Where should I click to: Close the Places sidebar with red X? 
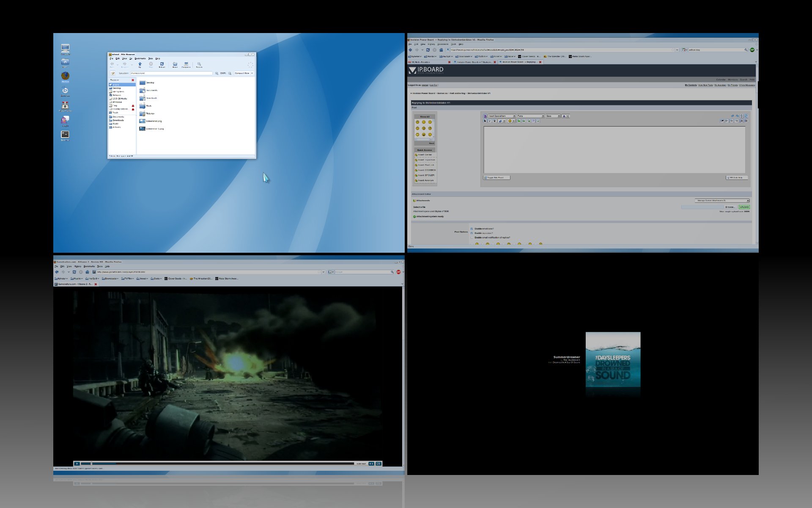pos(133,80)
